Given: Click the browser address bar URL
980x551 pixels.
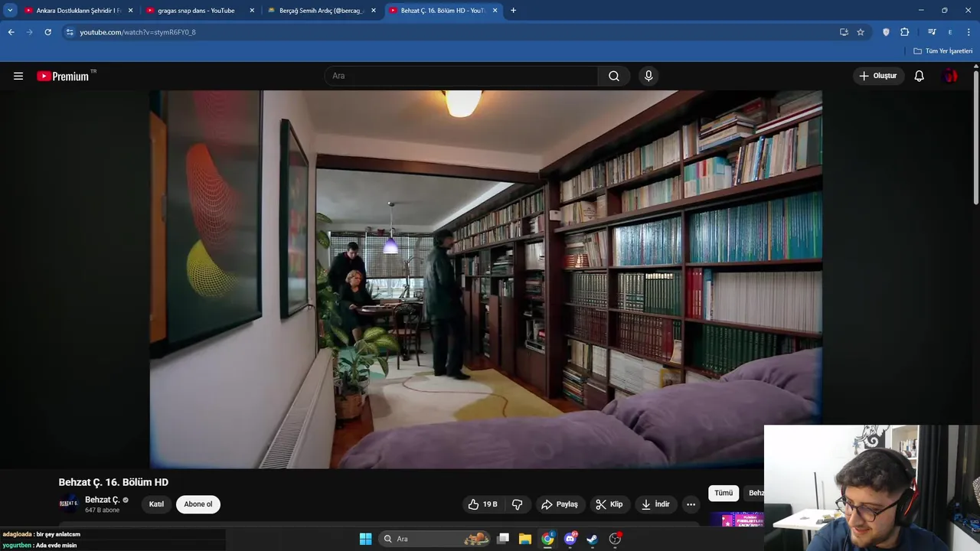Looking at the screenshot, I should click(x=138, y=32).
